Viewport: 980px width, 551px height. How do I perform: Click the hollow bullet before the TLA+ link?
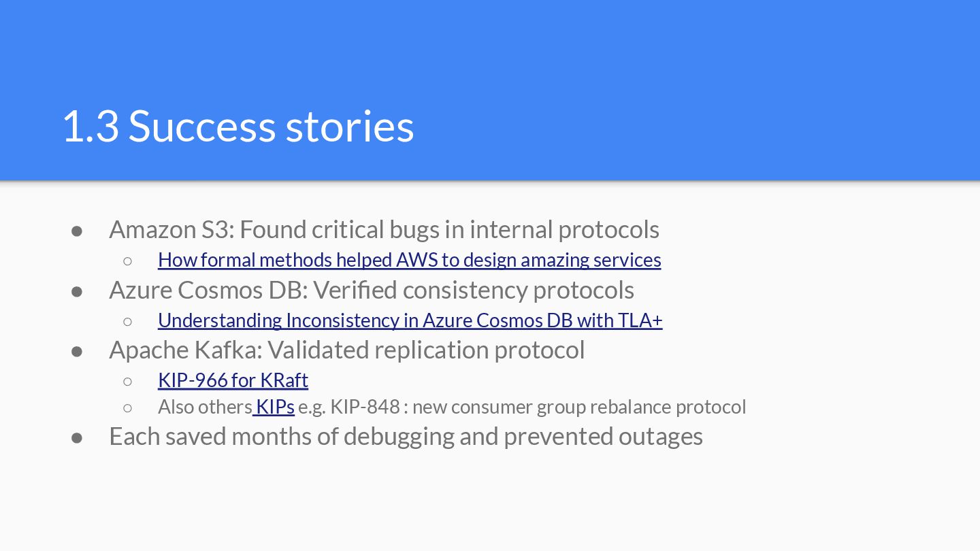pos(127,321)
